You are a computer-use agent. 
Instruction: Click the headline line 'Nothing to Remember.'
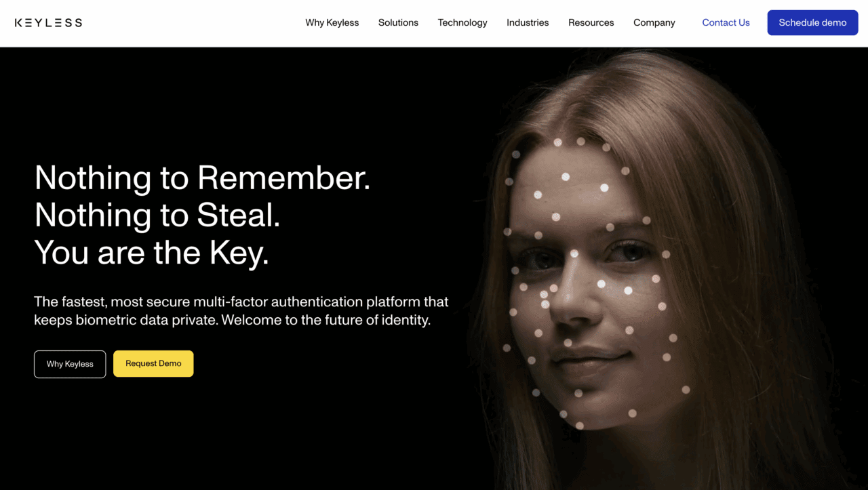(x=202, y=178)
